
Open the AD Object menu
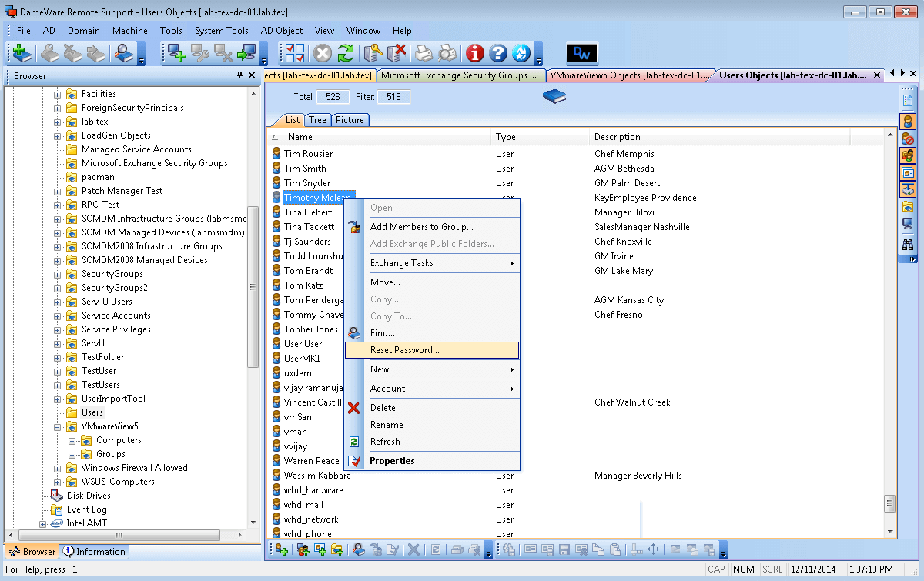[x=282, y=31]
